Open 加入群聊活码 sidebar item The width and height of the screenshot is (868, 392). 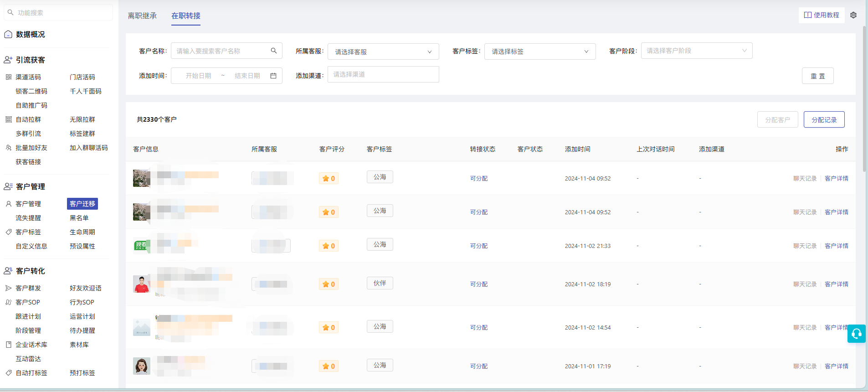point(89,148)
